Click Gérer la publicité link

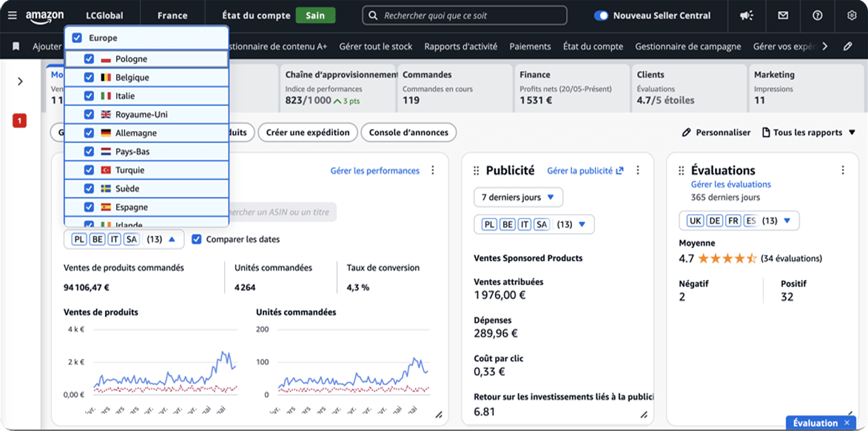pyautogui.click(x=579, y=170)
